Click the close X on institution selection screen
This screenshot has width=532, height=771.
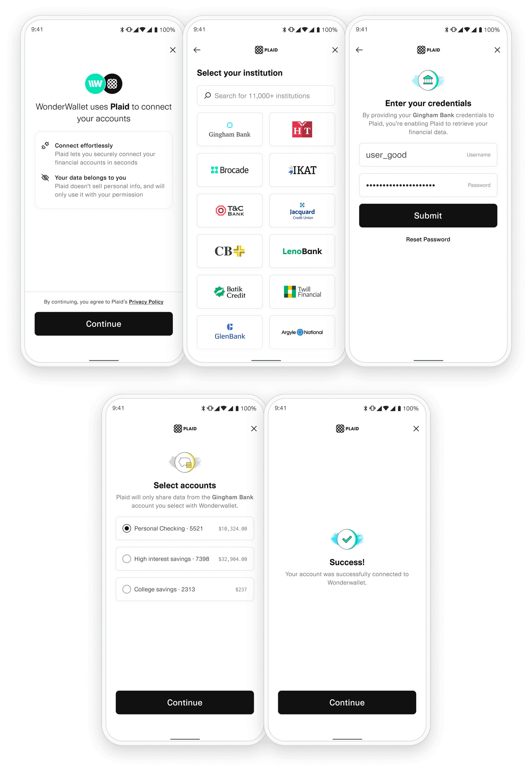coord(336,50)
